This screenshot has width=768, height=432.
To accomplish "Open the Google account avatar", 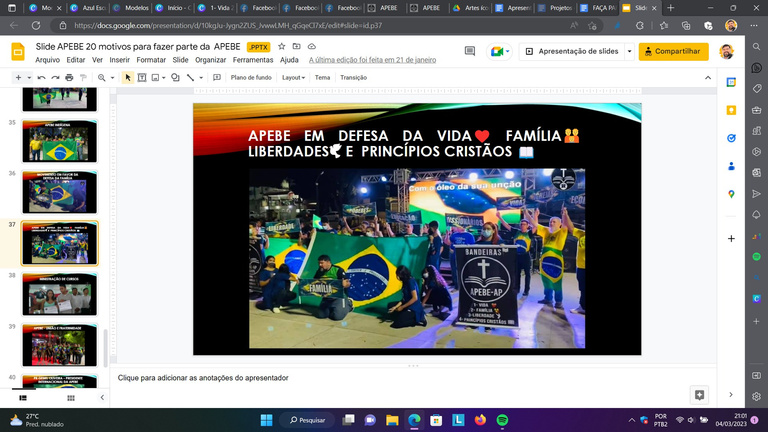I will click(x=726, y=51).
